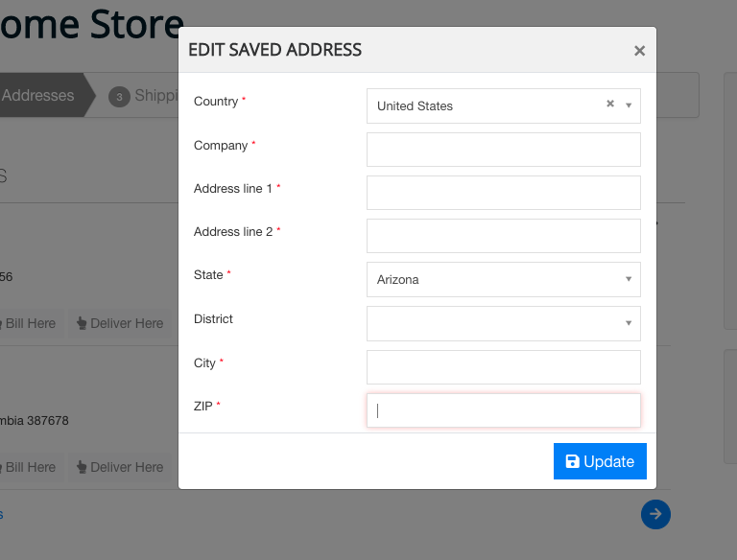Click the ZIP field label
Image resolution: width=737 pixels, height=560 pixels.
tap(203, 406)
